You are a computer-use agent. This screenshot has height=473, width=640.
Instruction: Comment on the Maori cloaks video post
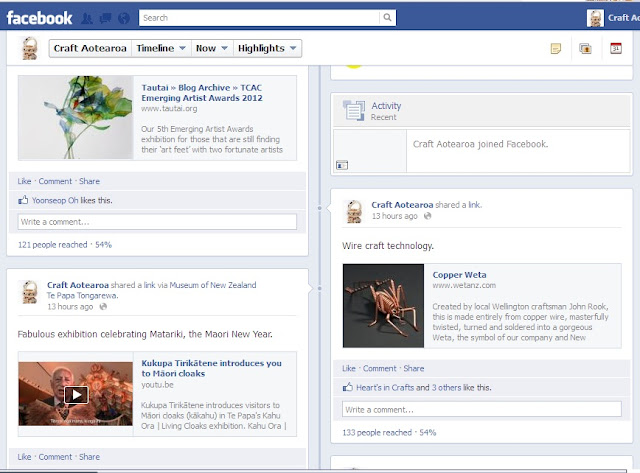[x=55, y=457]
